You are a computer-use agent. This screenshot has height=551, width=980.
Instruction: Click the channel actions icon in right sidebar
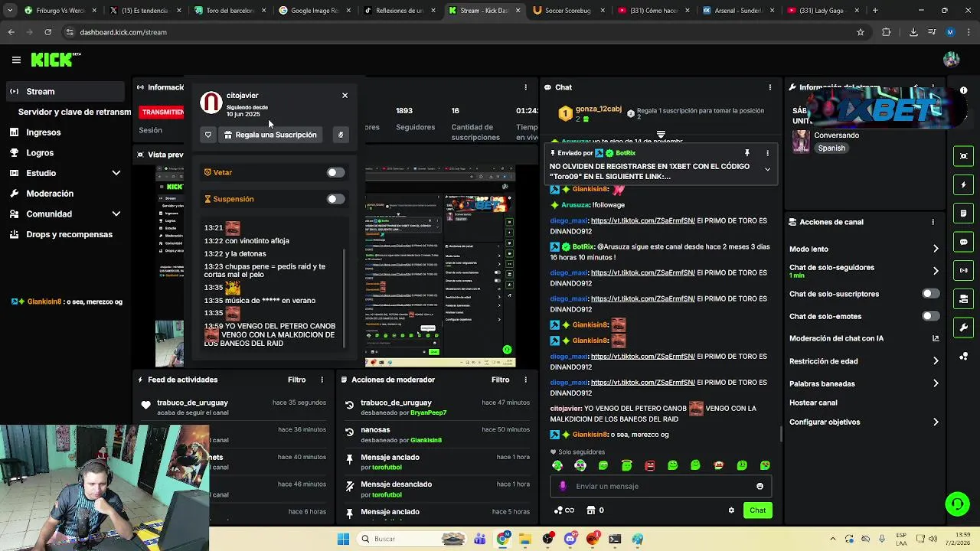pos(964,299)
